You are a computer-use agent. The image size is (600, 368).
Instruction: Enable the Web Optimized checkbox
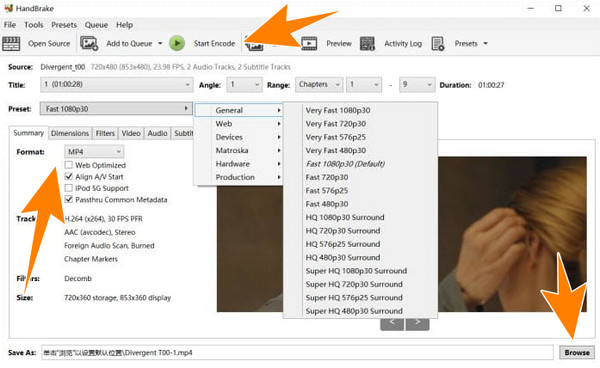click(x=68, y=165)
